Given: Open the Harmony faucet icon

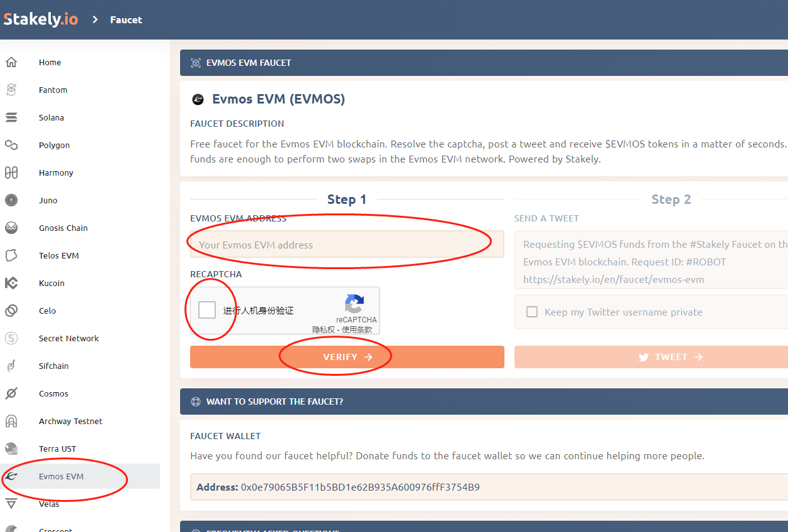Looking at the screenshot, I should [x=11, y=173].
